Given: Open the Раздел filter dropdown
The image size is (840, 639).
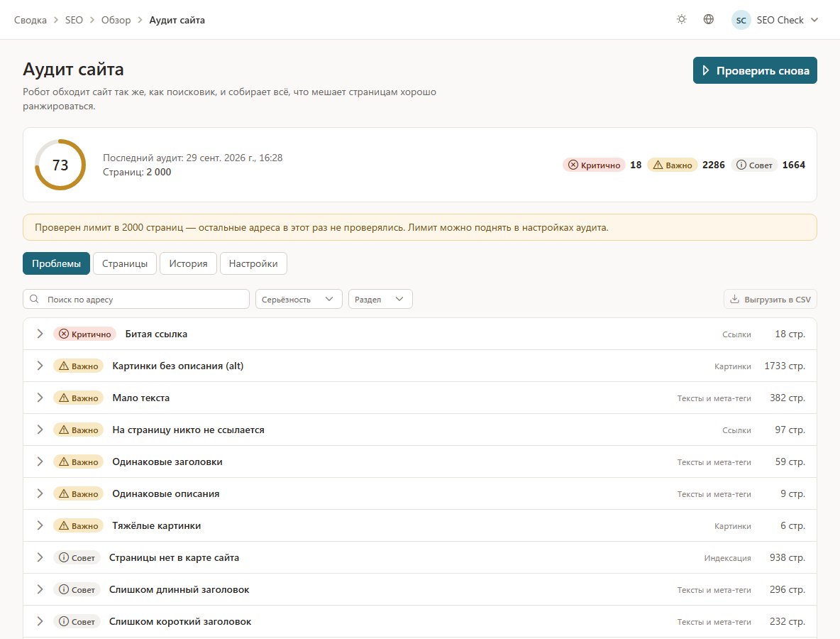Looking at the screenshot, I should 380,299.
